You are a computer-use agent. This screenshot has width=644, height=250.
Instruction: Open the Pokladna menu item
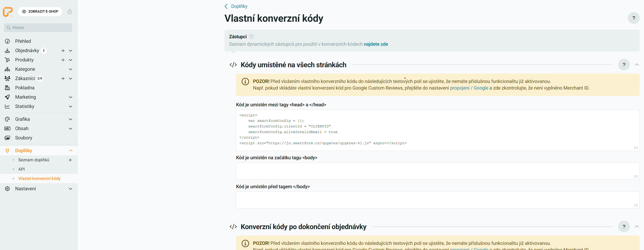(25, 88)
